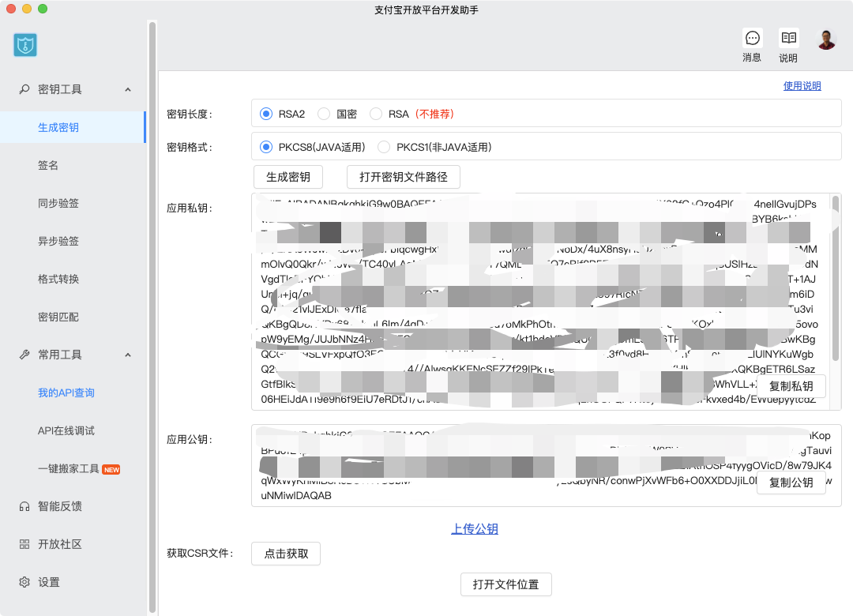Select the RSA2 key length option
The image size is (853, 616).
pyautogui.click(x=266, y=114)
